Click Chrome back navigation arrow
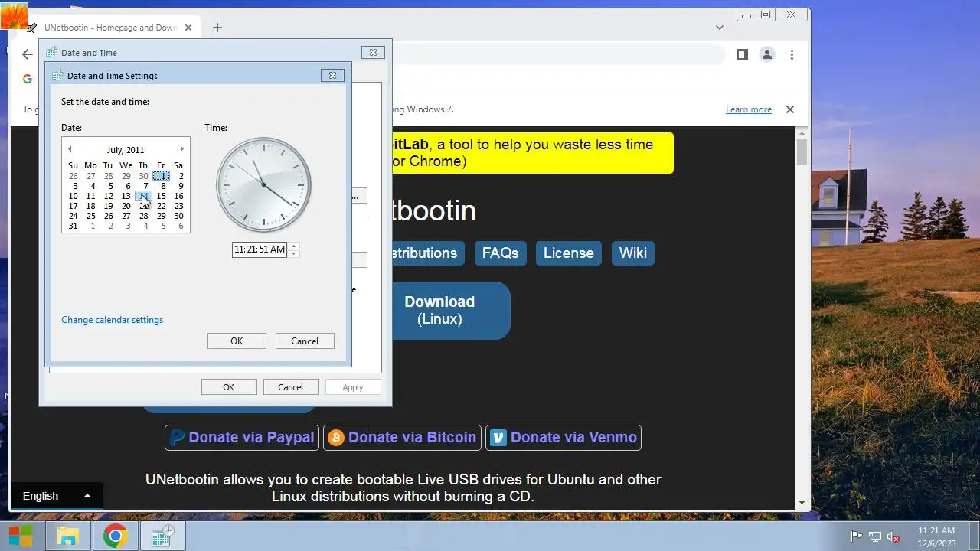 click(x=28, y=54)
